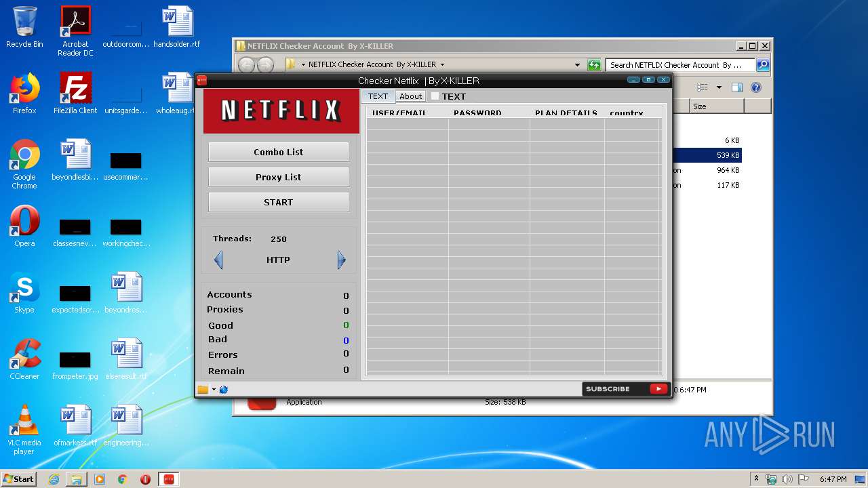The height and width of the screenshot is (488, 868).
Task: Sort by the Size column in Explorer
Action: click(x=717, y=106)
